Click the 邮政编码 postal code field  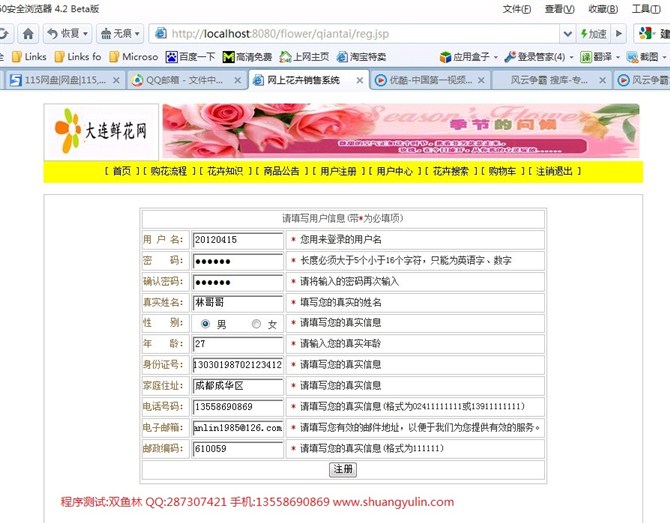(x=238, y=449)
